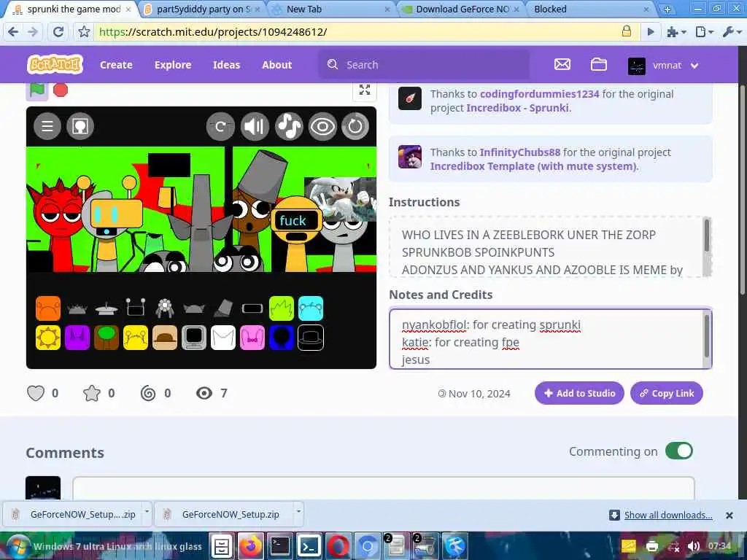Click Show all downloads link
The height and width of the screenshot is (560, 747).
click(x=668, y=515)
